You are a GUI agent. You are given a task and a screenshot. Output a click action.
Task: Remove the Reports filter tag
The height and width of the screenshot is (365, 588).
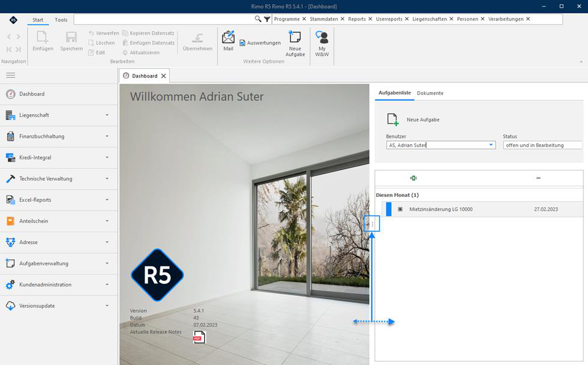370,19
